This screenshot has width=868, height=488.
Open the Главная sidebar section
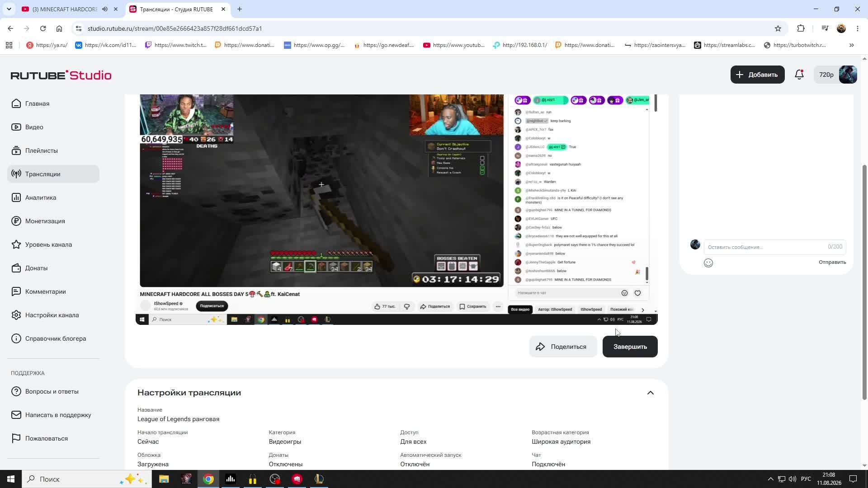[53, 103]
